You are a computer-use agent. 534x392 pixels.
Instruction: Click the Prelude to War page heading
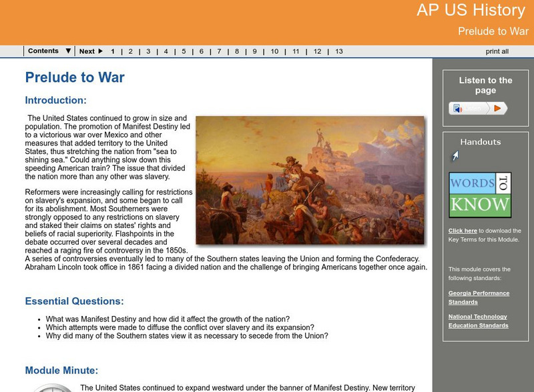click(x=75, y=77)
